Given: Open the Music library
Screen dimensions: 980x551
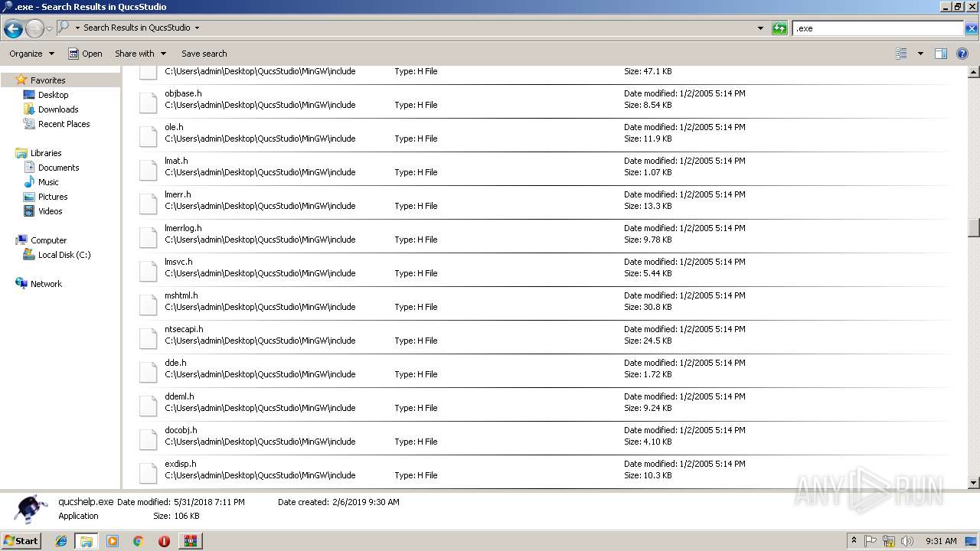Looking at the screenshot, I should click(48, 182).
